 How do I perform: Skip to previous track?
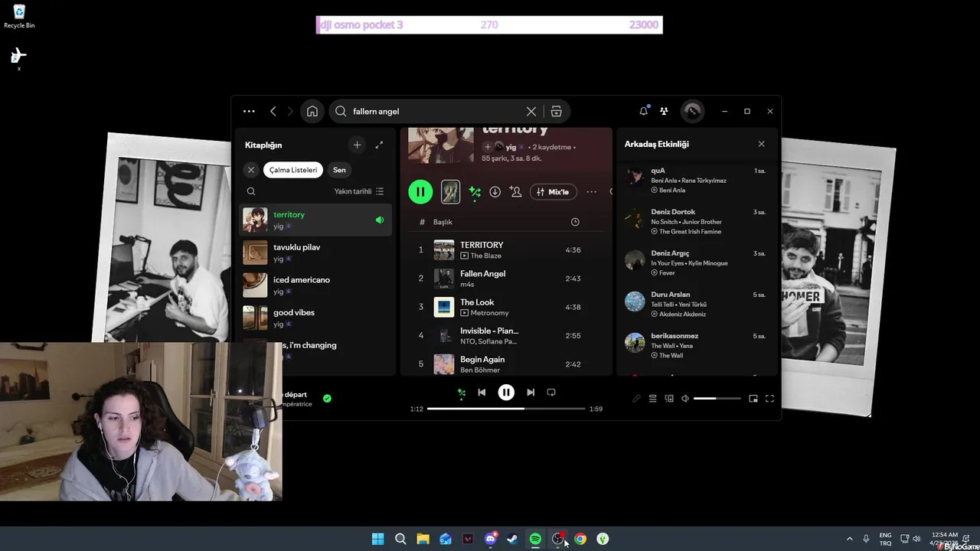(482, 393)
